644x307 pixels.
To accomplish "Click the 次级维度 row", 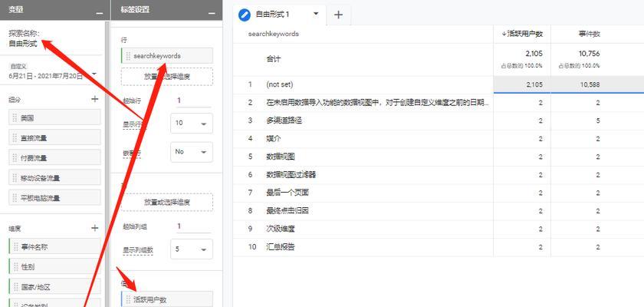I will point(439,229).
